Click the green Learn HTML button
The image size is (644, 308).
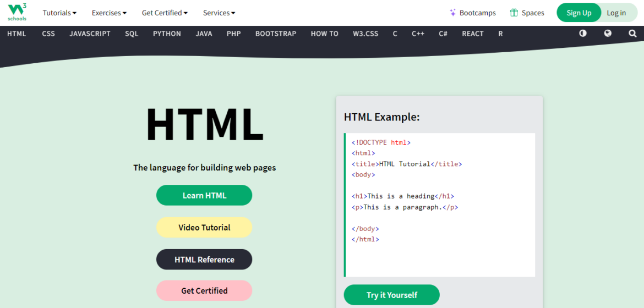pos(204,195)
